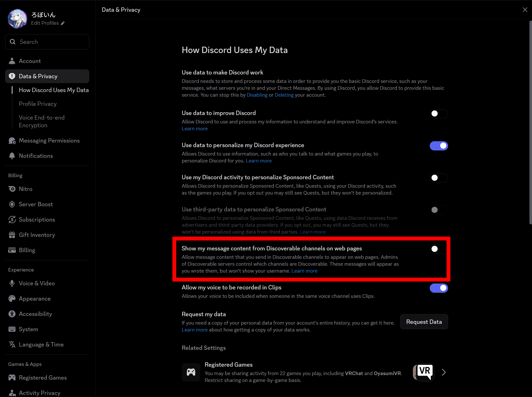This screenshot has height=397, width=532.
Task: Click the Registered Games controller icon in sidebar
Action: pos(12,378)
